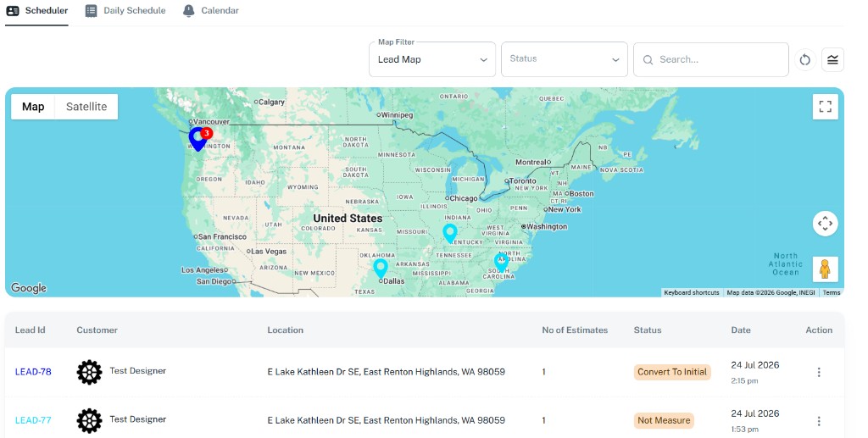Click the Calendar bell icon
This screenshot has width=868, height=438.
[x=189, y=10]
